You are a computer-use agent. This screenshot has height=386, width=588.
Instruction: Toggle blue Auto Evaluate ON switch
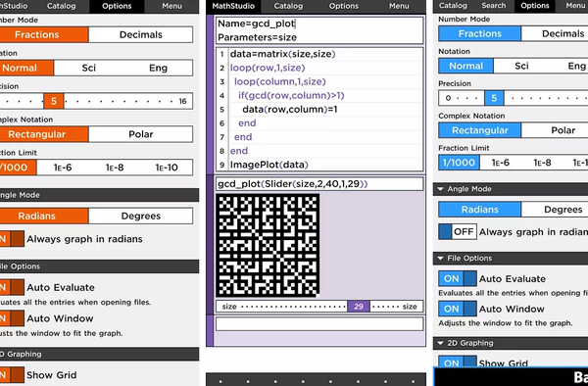(458, 279)
